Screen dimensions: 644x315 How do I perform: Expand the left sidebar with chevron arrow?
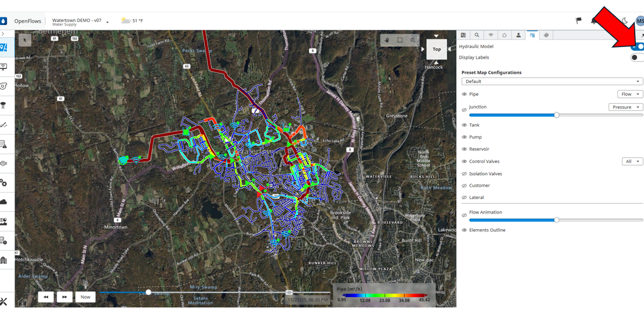click(x=2, y=33)
